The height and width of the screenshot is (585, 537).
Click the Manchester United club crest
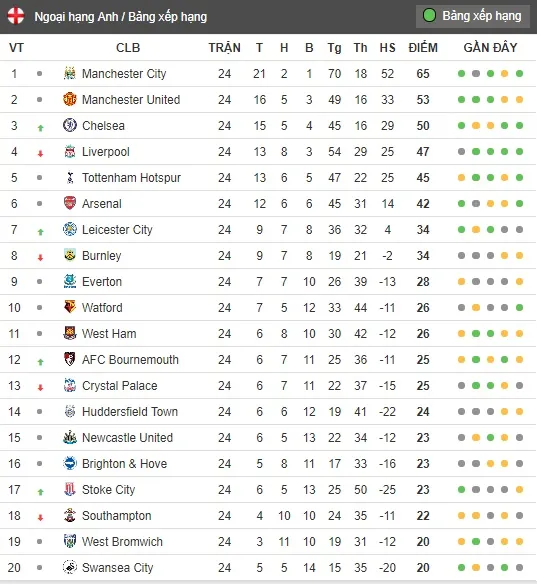point(70,99)
